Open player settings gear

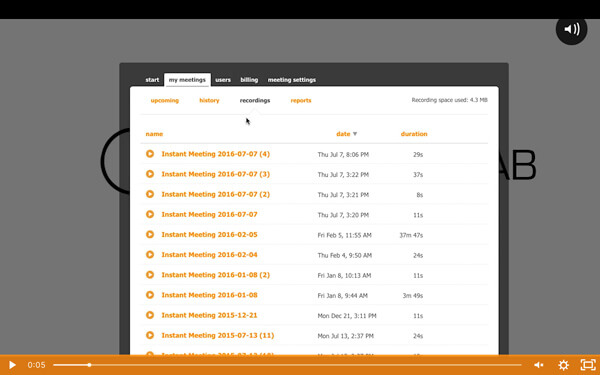coord(564,365)
